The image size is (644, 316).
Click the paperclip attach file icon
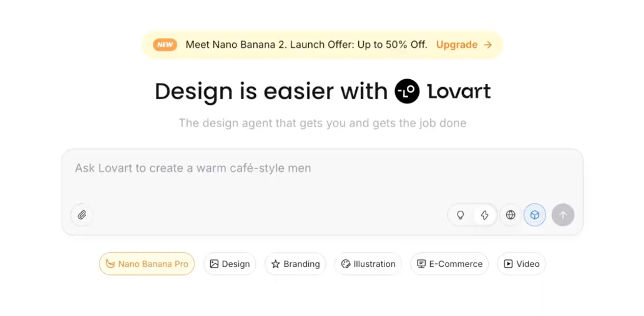click(82, 215)
